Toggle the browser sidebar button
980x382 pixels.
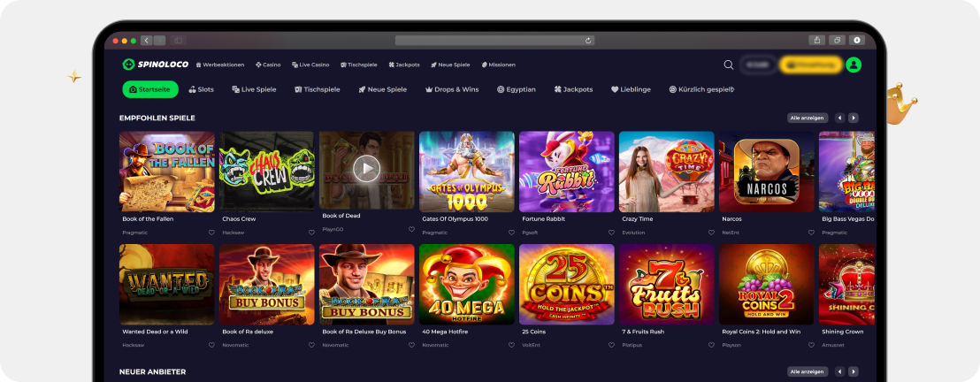[x=178, y=41]
